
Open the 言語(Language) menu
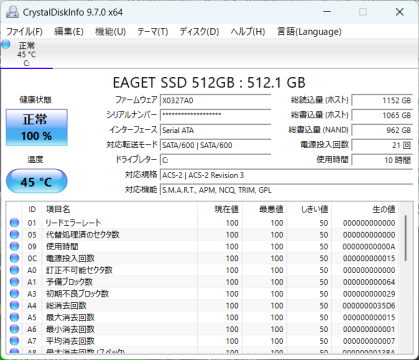[x=309, y=32]
